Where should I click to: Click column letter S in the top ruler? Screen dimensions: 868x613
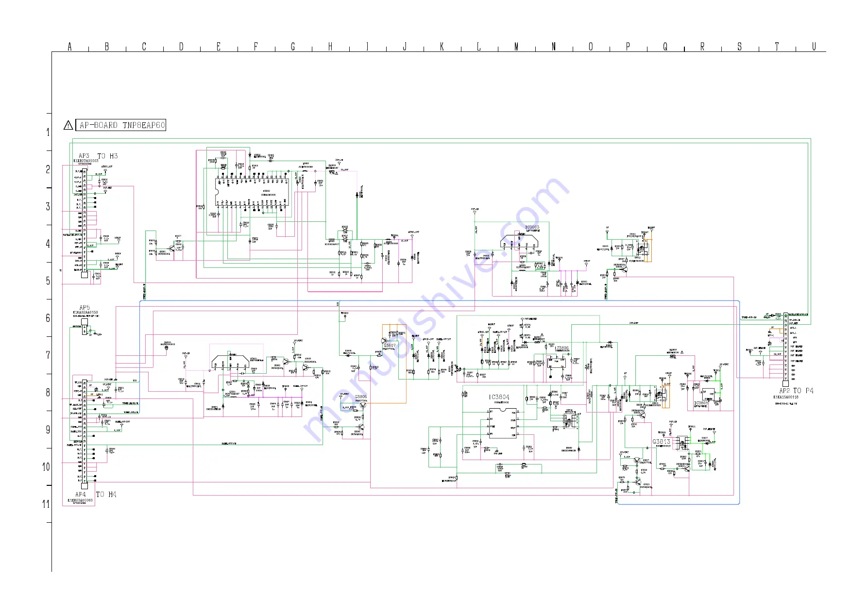coord(740,47)
